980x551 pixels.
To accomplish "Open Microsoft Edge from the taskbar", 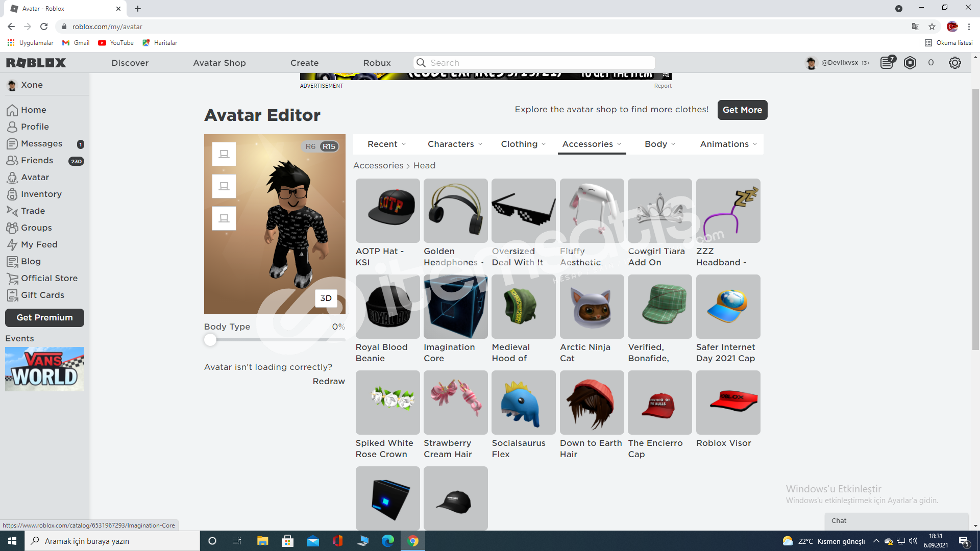I will click(388, 541).
